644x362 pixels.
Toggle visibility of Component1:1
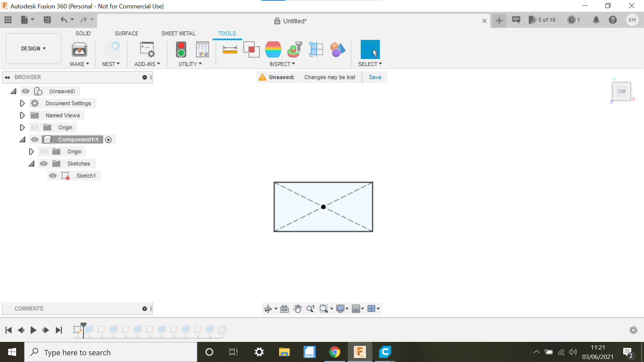point(35,139)
